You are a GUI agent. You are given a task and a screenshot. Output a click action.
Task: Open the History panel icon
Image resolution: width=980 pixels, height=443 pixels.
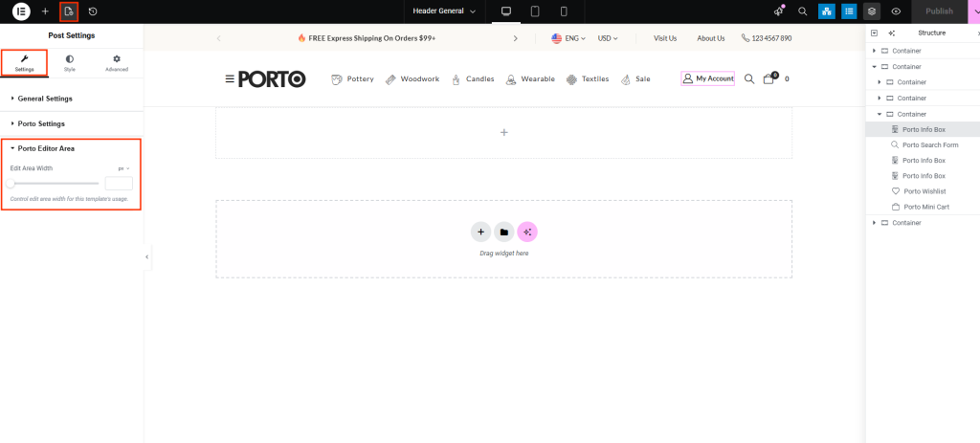[93, 11]
